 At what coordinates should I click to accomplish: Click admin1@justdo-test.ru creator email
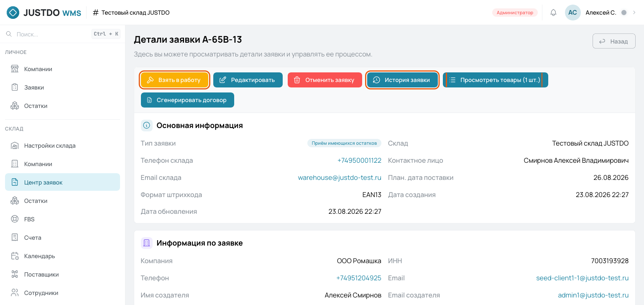(593, 295)
